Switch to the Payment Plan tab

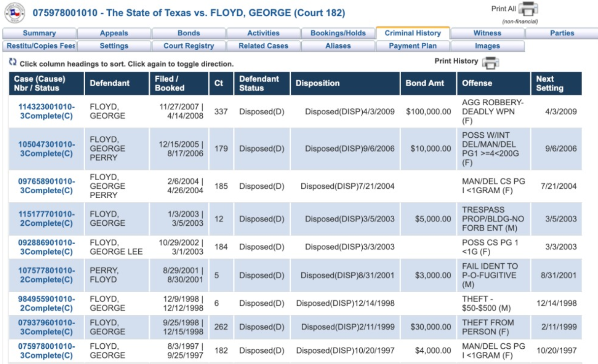(x=412, y=46)
